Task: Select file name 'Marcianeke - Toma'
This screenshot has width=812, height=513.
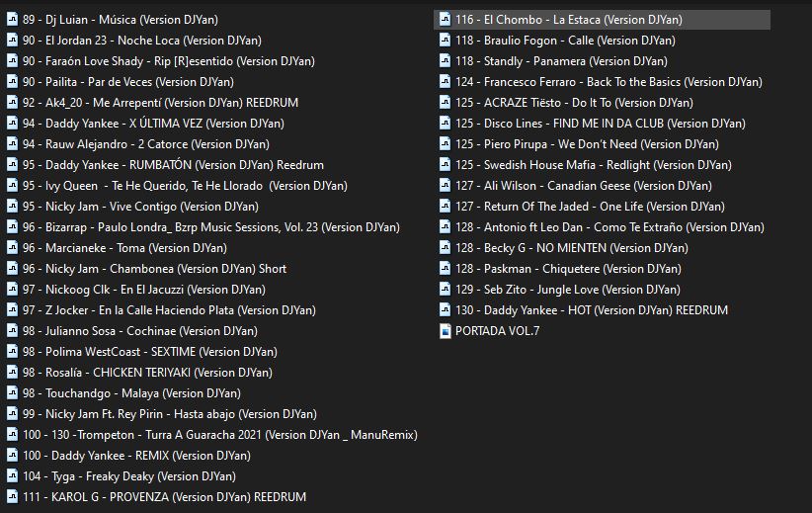Action: (124, 248)
